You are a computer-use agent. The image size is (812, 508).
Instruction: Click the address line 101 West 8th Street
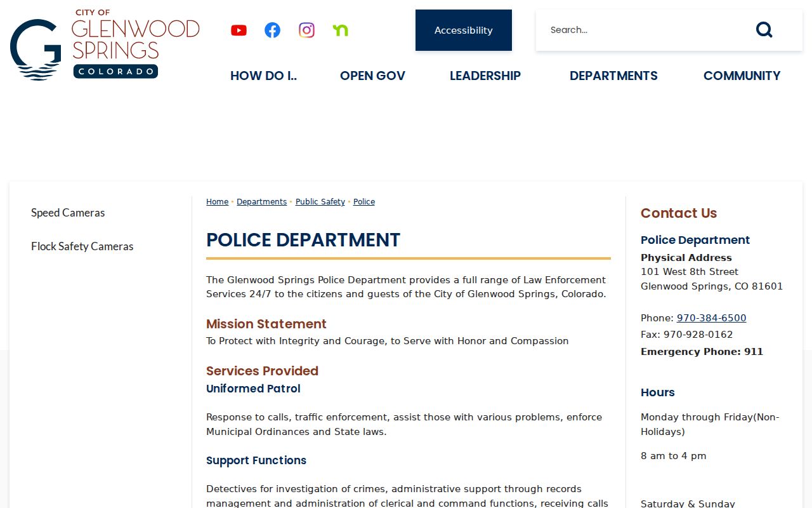click(690, 272)
